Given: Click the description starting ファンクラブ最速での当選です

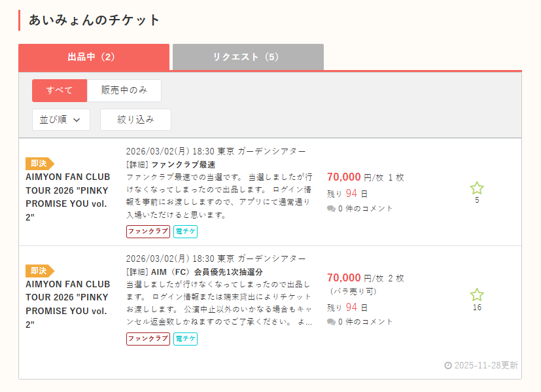Looking at the screenshot, I should tap(219, 196).
